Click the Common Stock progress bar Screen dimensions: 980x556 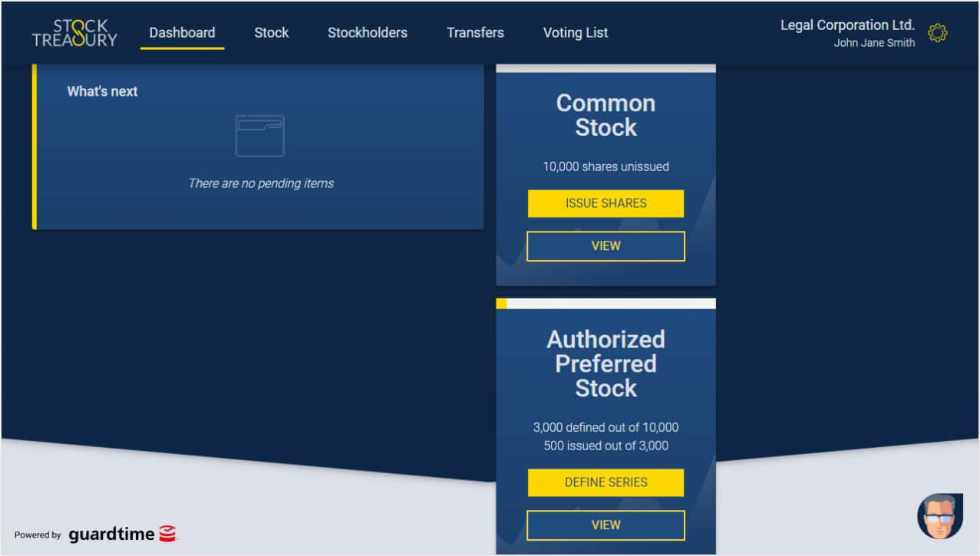click(605, 68)
